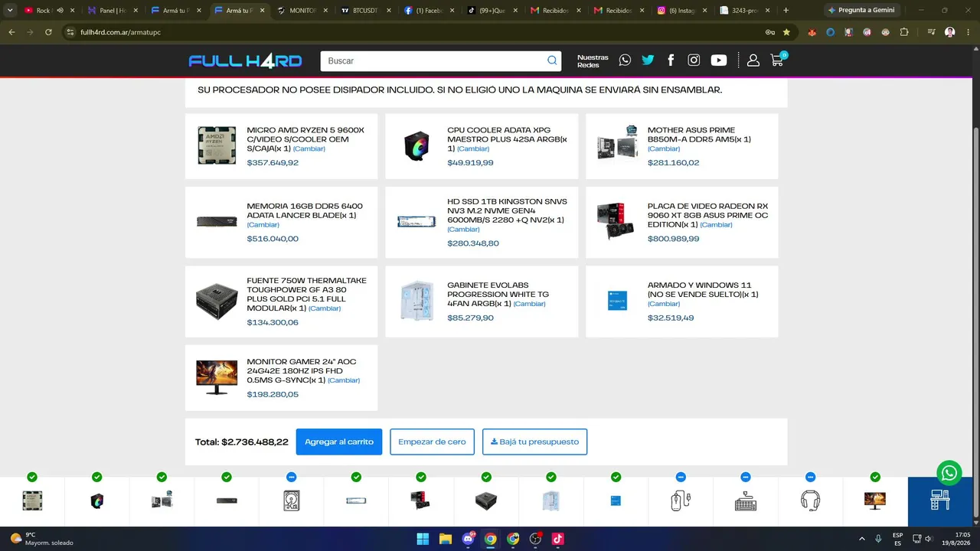Select the power supply category in bottom strip
Viewport: 980px width, 551px height.
(x=485, y=500)
